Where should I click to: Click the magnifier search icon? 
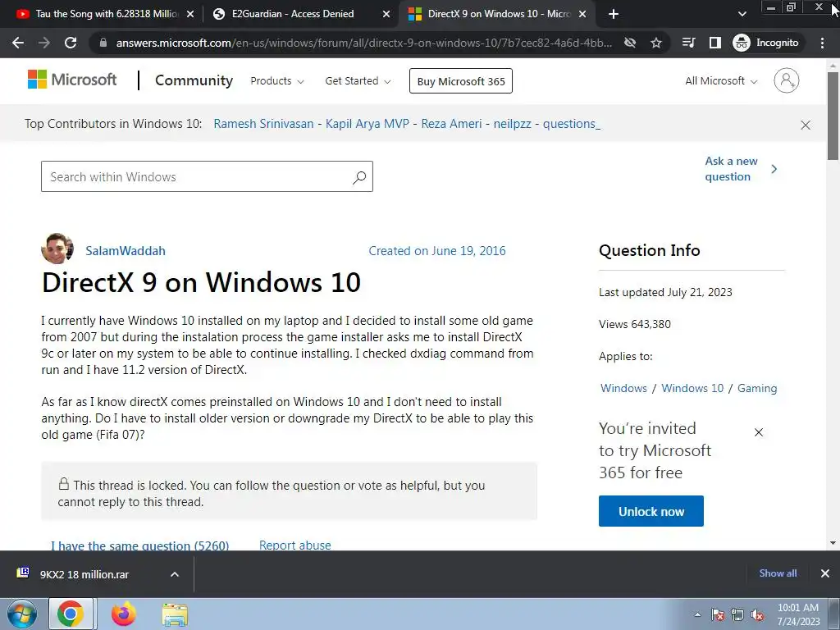coord(359,177)
